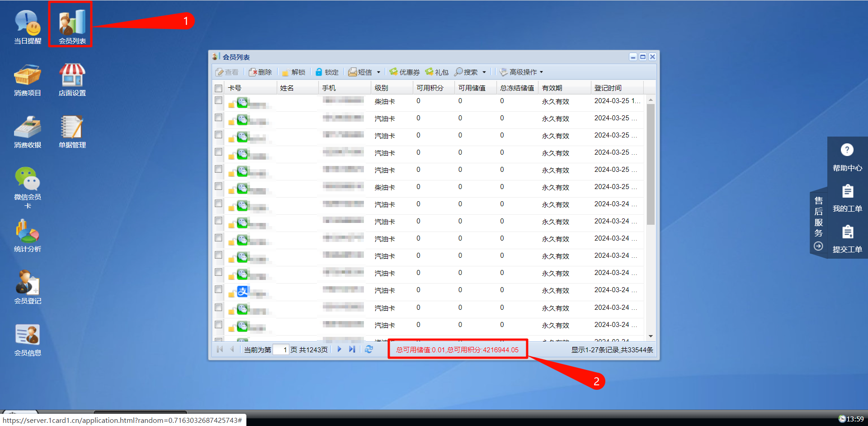868x426 pixels.
Task: Sort by the 可用积分 column header
Action: click(430, 88)
